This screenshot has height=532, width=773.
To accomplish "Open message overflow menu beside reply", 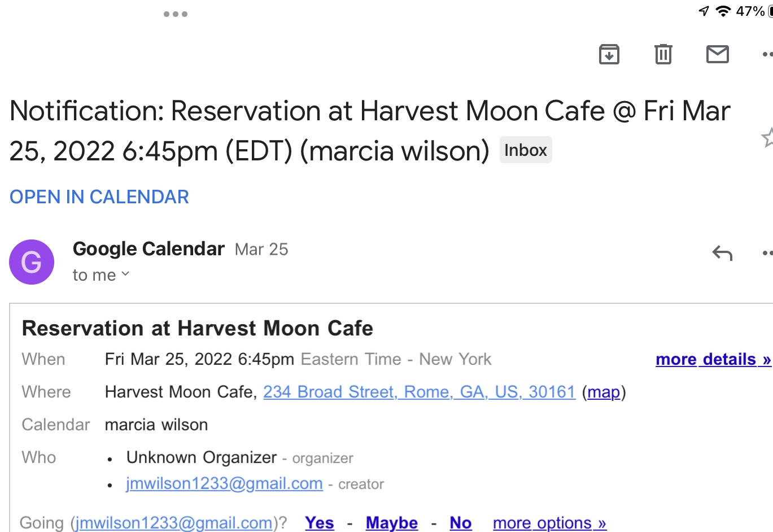I will tap(767, 253).
